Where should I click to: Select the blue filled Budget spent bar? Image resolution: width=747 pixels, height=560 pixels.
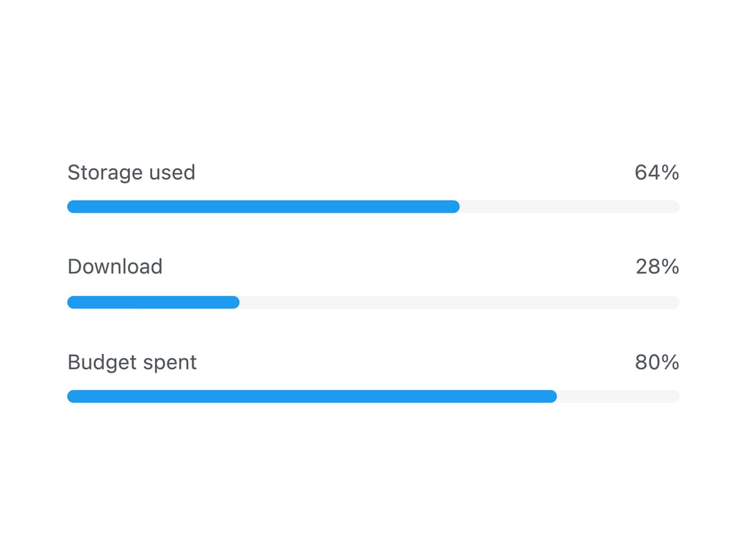(x=312, y=396)
